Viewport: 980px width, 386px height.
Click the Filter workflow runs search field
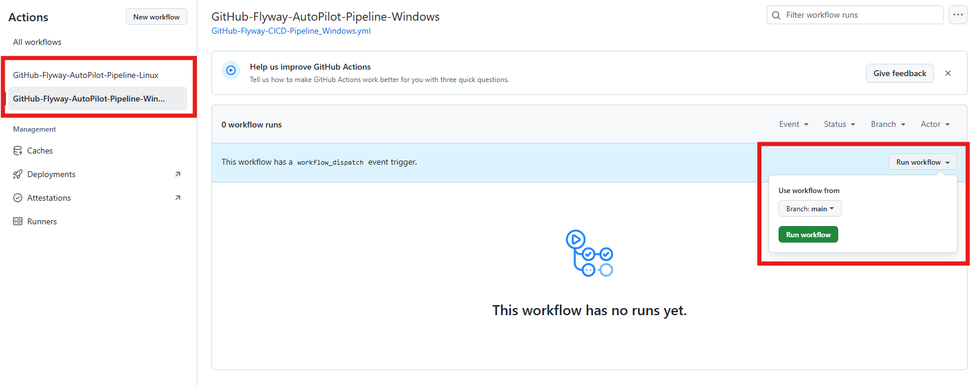[860, 15]
